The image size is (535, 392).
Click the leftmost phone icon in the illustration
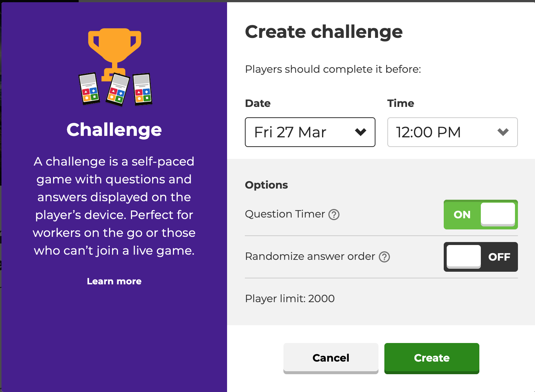coord(88,89)
